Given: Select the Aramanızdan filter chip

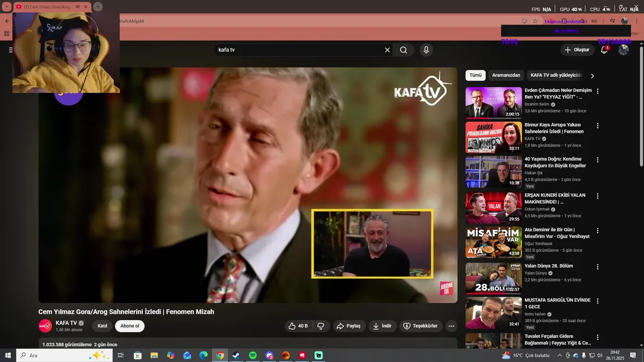Looking at the screenshot, I should click(506, 75).
